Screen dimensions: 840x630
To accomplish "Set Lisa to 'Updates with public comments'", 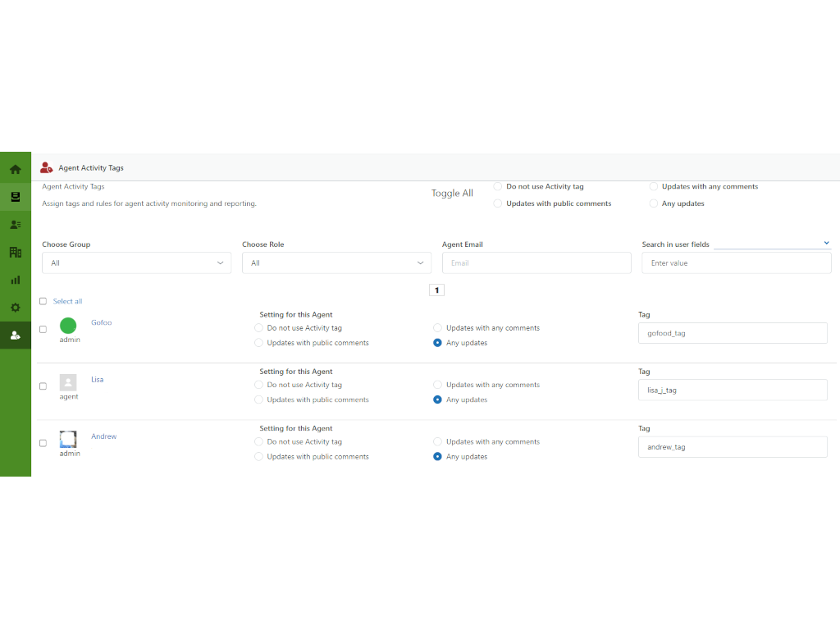I will tap(259, 400).
